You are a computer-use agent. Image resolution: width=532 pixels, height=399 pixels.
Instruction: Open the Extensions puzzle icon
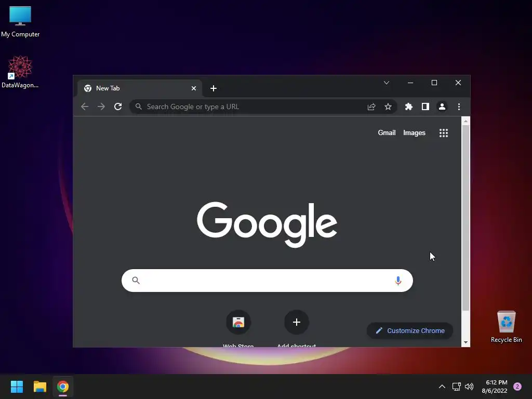click(409, 107)
